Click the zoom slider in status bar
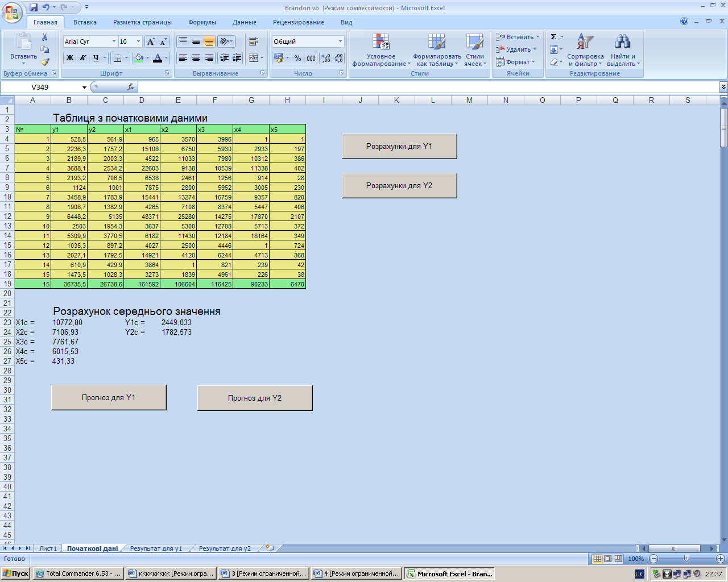Viewport: 728px width, 582px height. 686,559
